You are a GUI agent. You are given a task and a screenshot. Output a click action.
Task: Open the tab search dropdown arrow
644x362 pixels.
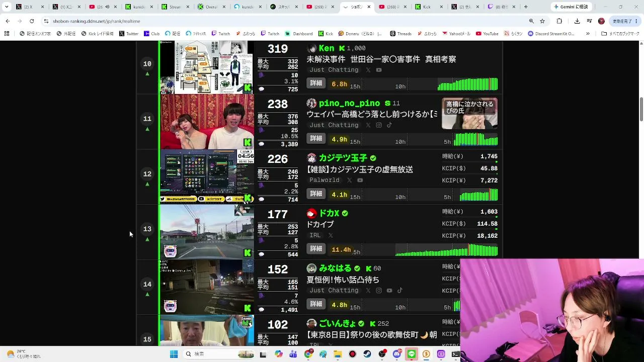point(7,7)
